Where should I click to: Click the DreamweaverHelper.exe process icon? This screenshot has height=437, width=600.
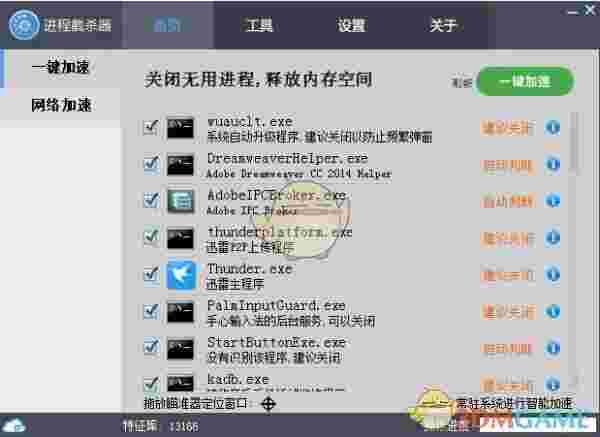click(x=180, y=165)
